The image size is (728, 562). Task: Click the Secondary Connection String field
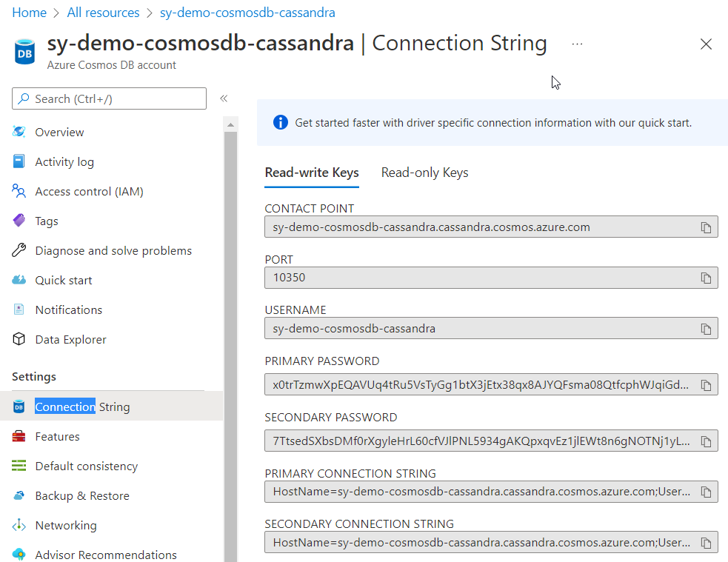(x=491, y=542)
